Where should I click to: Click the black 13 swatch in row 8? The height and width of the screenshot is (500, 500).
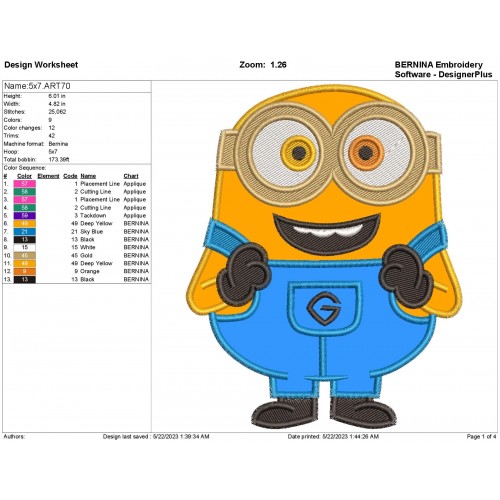25,240
